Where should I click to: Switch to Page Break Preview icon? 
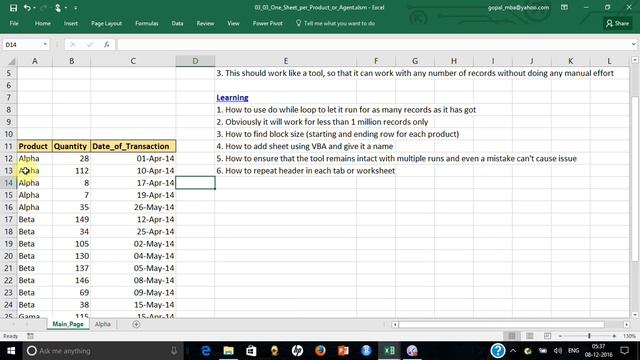pyautogui.click(x=547, y=336)
